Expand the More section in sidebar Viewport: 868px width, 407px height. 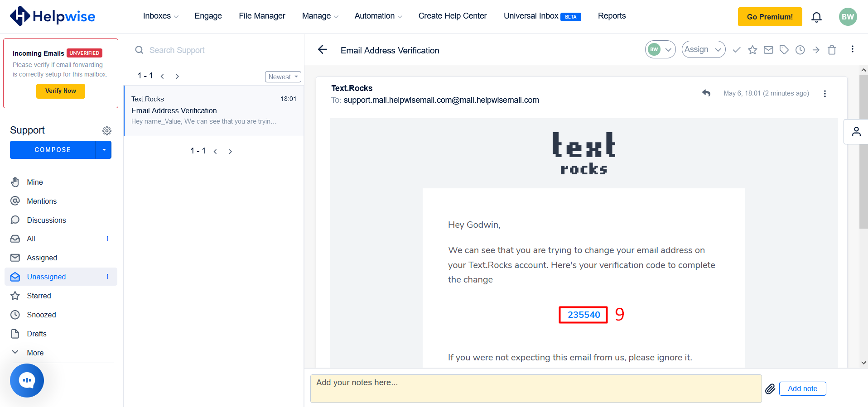coord(35,353)
